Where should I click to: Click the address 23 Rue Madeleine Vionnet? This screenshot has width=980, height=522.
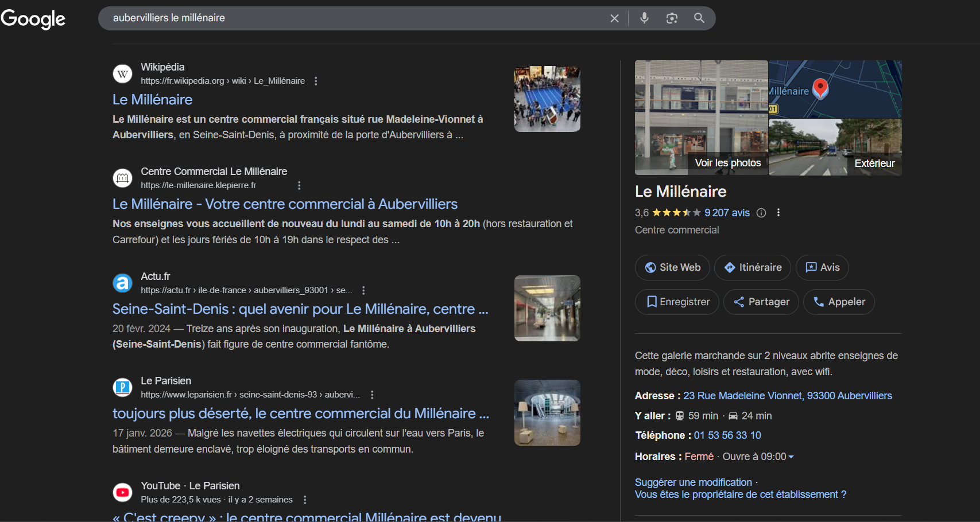[x=788, y=396]
